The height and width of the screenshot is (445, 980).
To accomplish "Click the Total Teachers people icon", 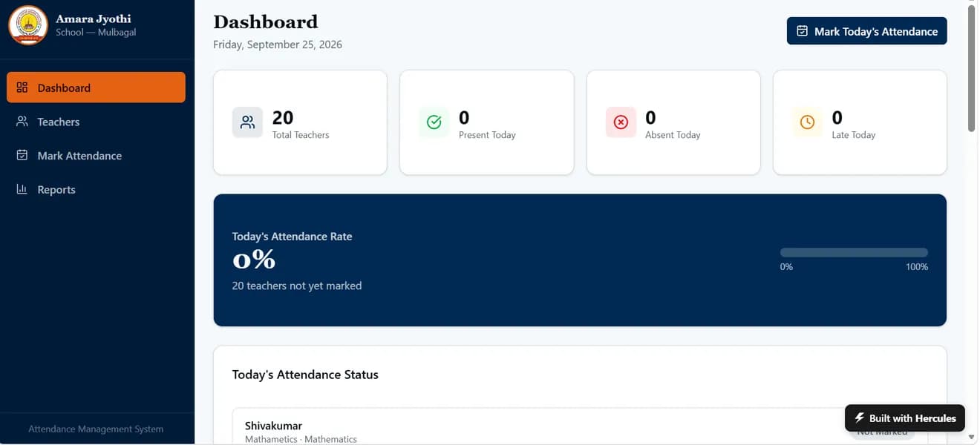I will click(x=247, y=122).
